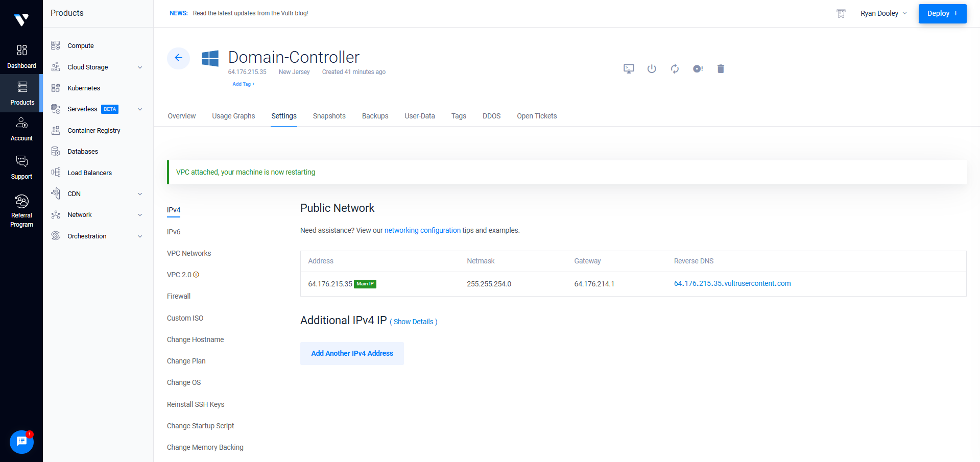980x462 pixels.
Task: Switch to the Overview tab
Action: coord(182,116)
